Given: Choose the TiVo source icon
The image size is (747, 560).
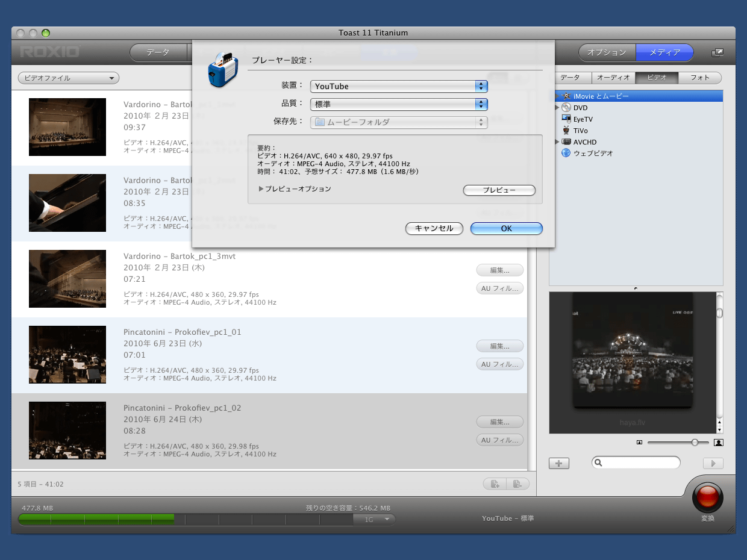Looking at the screenshot, I should coord(566,131).
